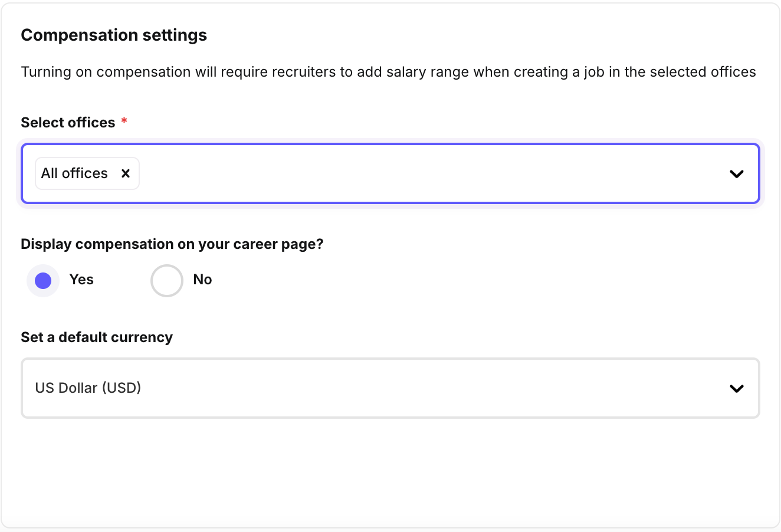Click the No label text
781x532 pixels.
[202, 280]
